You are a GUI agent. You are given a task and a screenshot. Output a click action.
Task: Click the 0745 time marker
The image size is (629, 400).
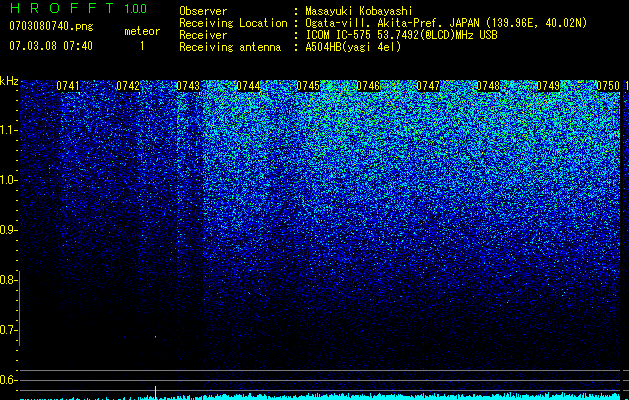pos(308,86)
